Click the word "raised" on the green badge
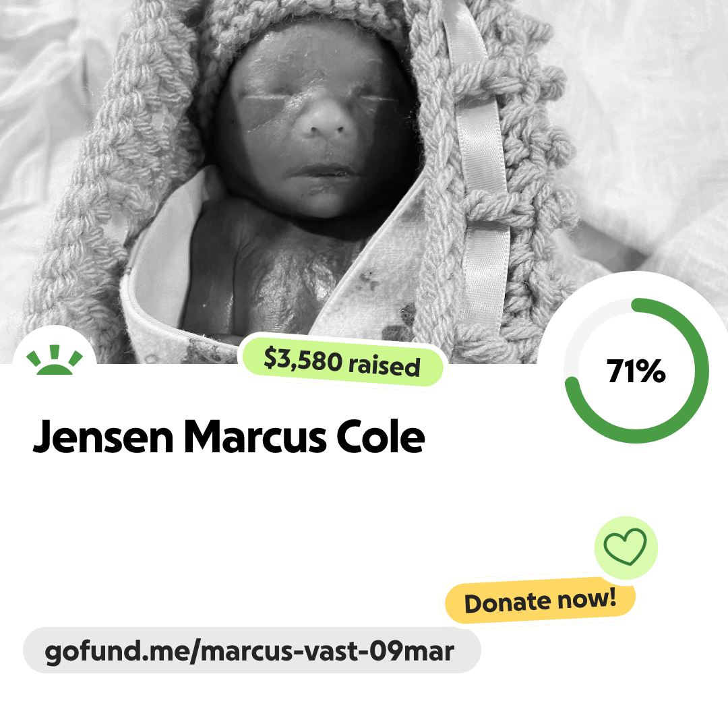Viewport: 728px width, 728px height. click(384, 366)
